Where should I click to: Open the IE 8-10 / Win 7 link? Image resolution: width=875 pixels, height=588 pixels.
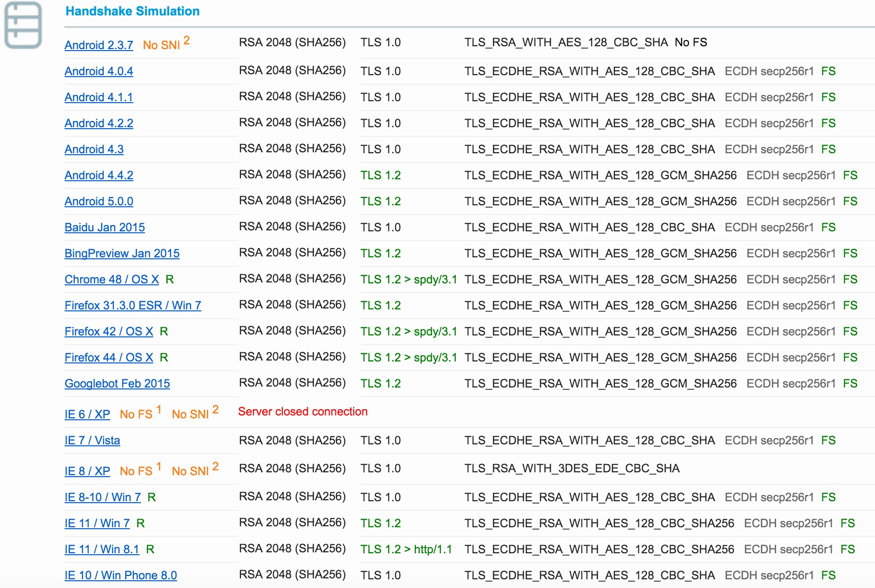point(103,497)
